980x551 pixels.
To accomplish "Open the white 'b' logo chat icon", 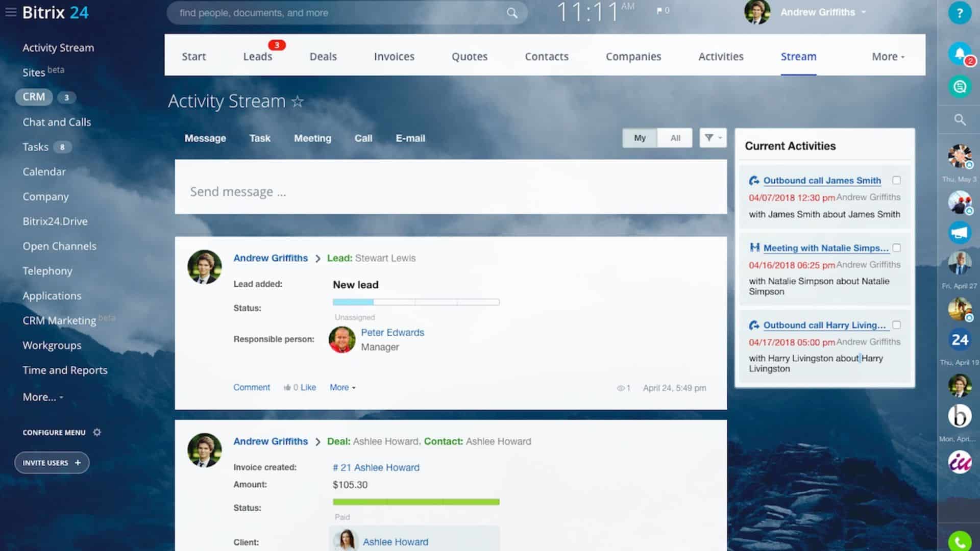I will click(960, 416).
